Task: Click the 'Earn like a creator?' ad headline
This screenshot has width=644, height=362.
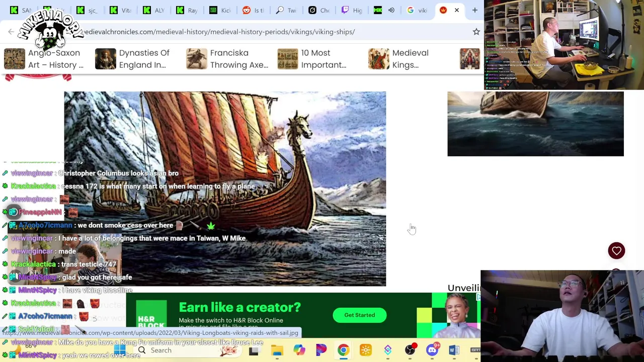Action: tap(239, 307)
